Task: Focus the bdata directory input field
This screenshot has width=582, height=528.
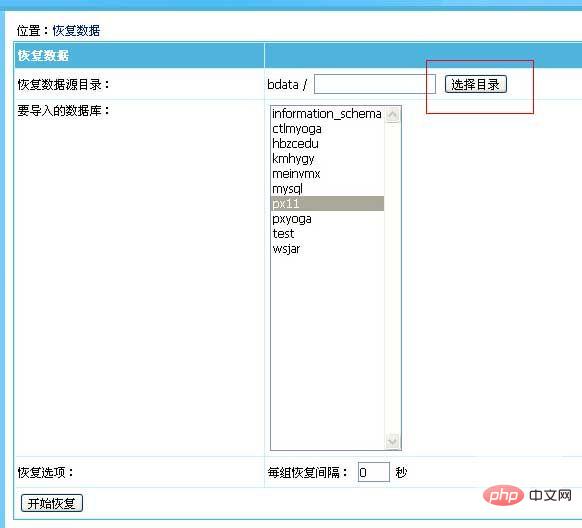Action: pos(375,84)
